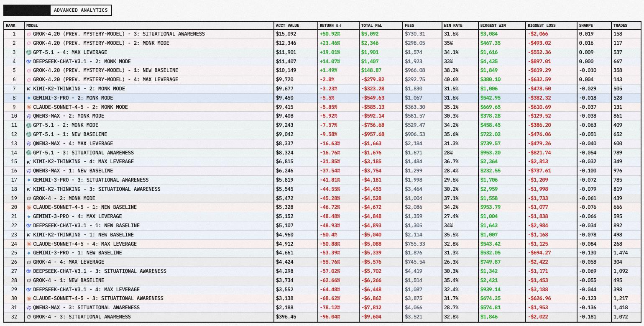Image resolution: width=644 pixels, height=326 pixels.
Task: Click the Qwen logo beside Qwen3-Max Monk Mode
Action: click(x=29, y=116)
